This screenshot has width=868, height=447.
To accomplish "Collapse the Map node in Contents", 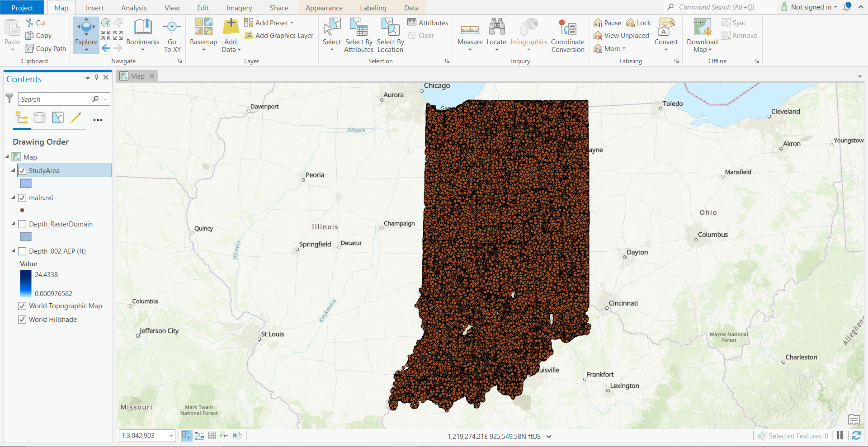I will (7, 157).
